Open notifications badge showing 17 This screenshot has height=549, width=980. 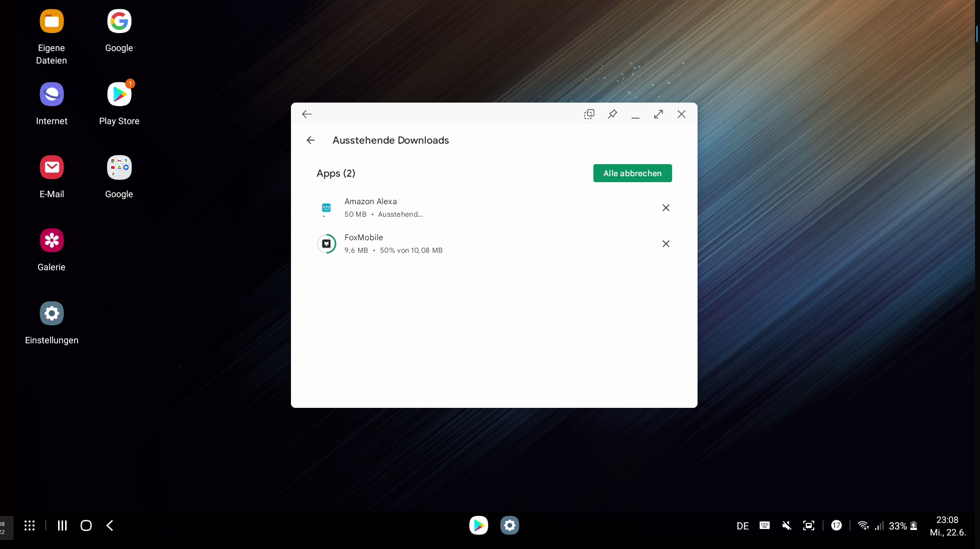(836, 525)
